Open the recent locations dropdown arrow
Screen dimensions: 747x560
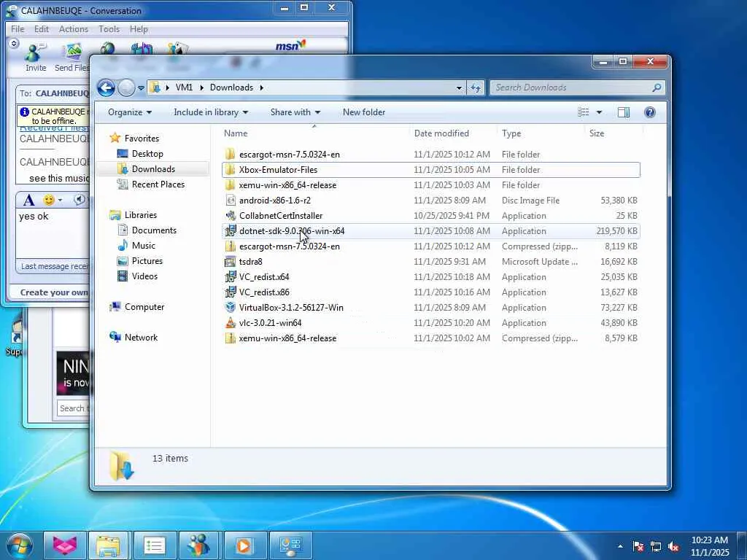click(141, 88)
